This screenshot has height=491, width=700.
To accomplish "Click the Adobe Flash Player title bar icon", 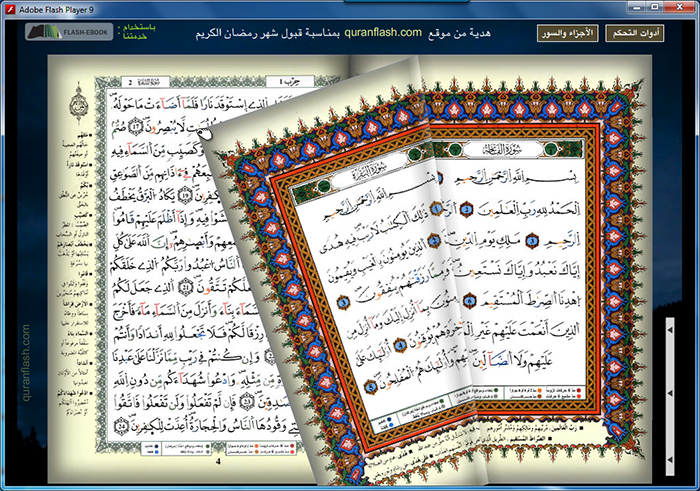I will (x=10, y=9).
